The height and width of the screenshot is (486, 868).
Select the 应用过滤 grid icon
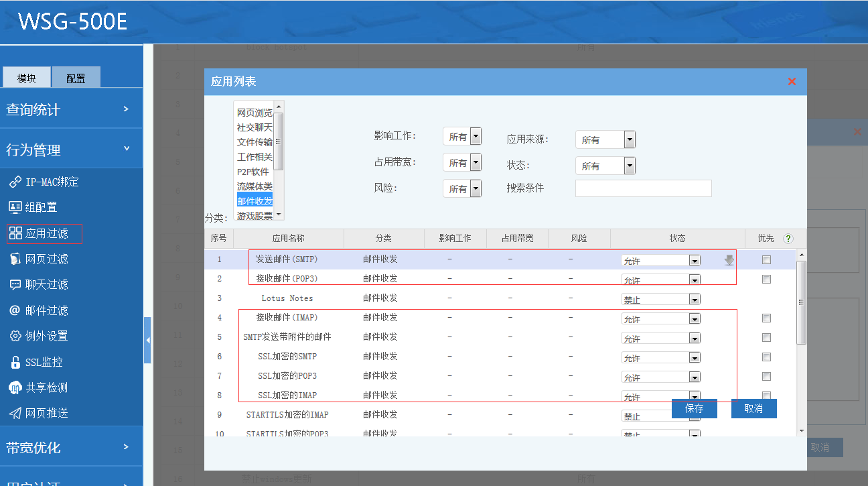pos(15,233)
